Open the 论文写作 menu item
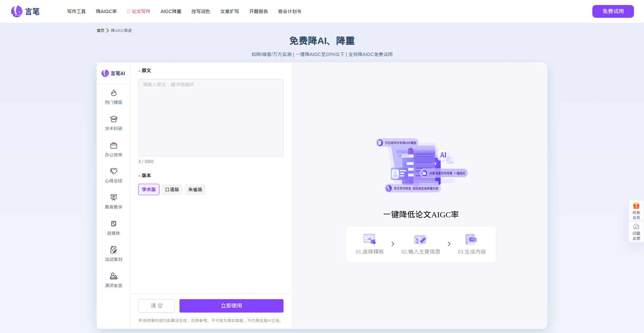This screenshot has height=333, width=644. click(139, 11)
